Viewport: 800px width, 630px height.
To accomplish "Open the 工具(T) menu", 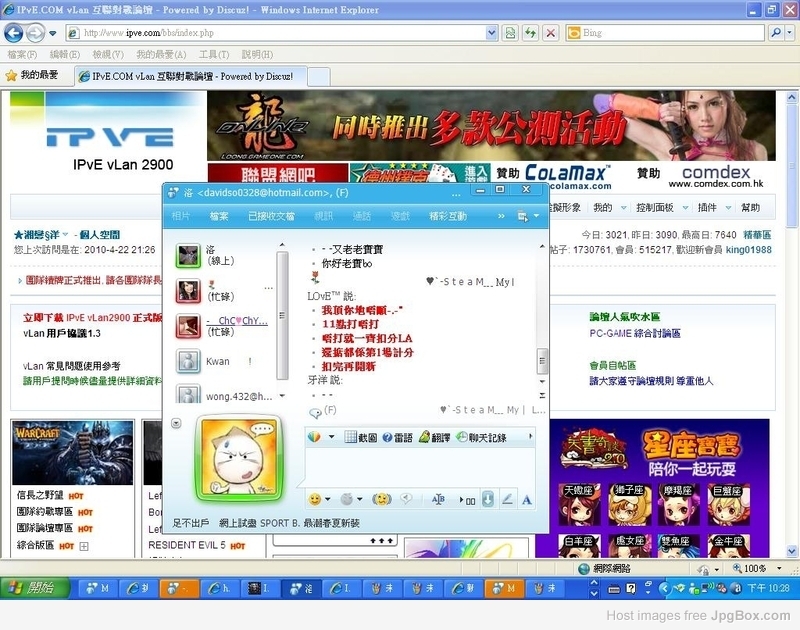I will 214,54.
